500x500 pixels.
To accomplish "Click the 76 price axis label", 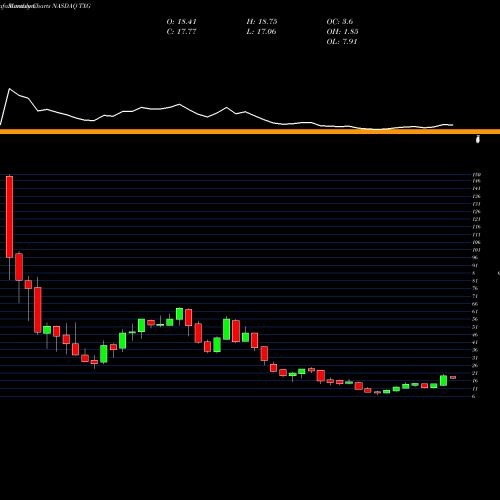I will tap(475, 288).
